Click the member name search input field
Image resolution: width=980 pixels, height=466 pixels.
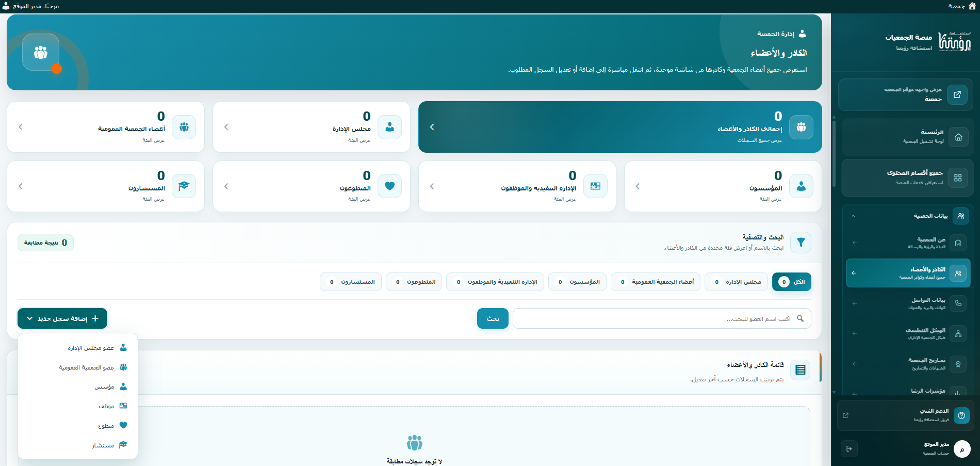click(x=662, y=318)
